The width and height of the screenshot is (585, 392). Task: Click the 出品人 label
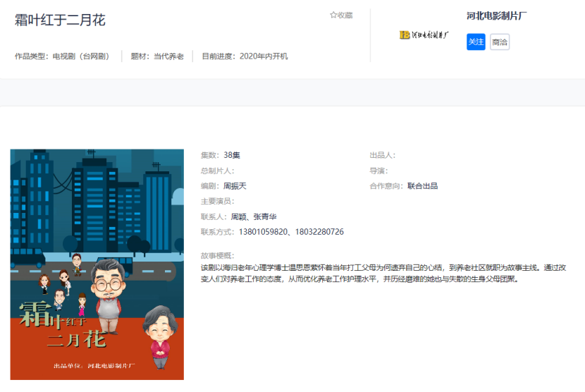383,155
